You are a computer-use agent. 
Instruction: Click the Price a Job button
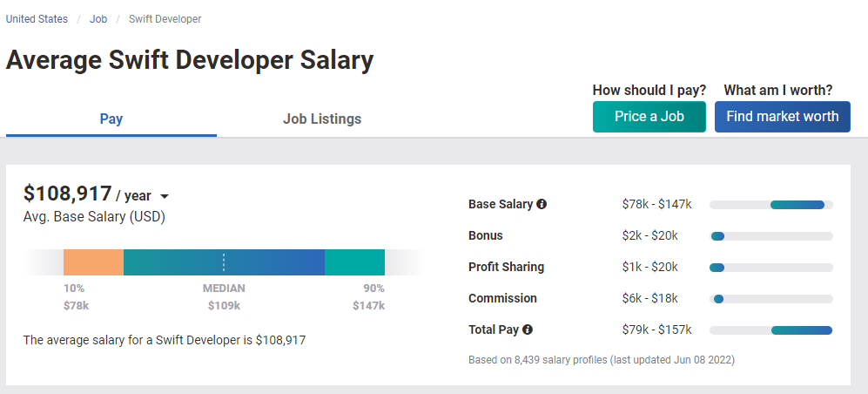click(x=649, y=117)
